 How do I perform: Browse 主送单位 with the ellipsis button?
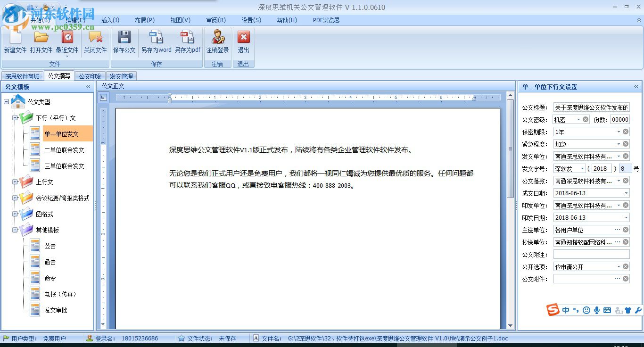coord(618,230)
